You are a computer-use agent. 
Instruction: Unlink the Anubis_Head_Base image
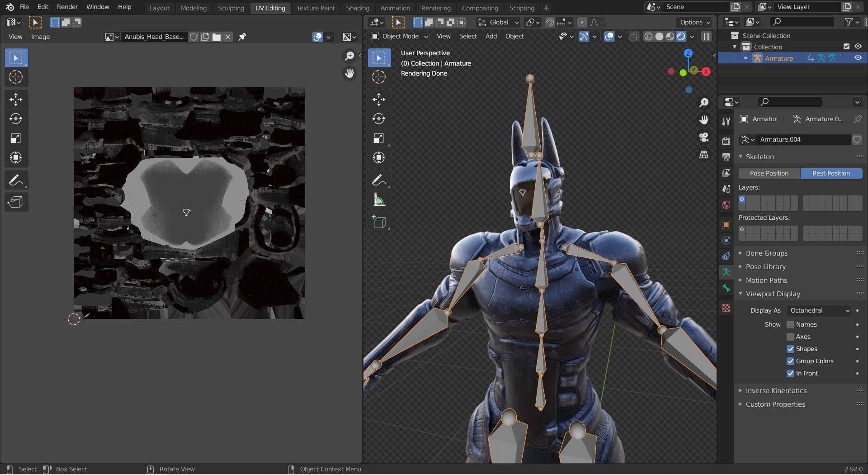click(228, 37)
